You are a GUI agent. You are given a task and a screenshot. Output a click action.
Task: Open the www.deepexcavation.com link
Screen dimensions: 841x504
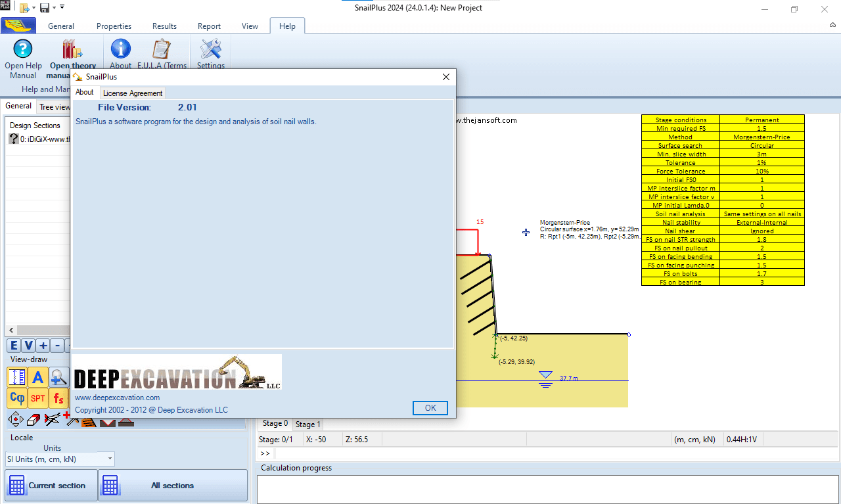117,398
